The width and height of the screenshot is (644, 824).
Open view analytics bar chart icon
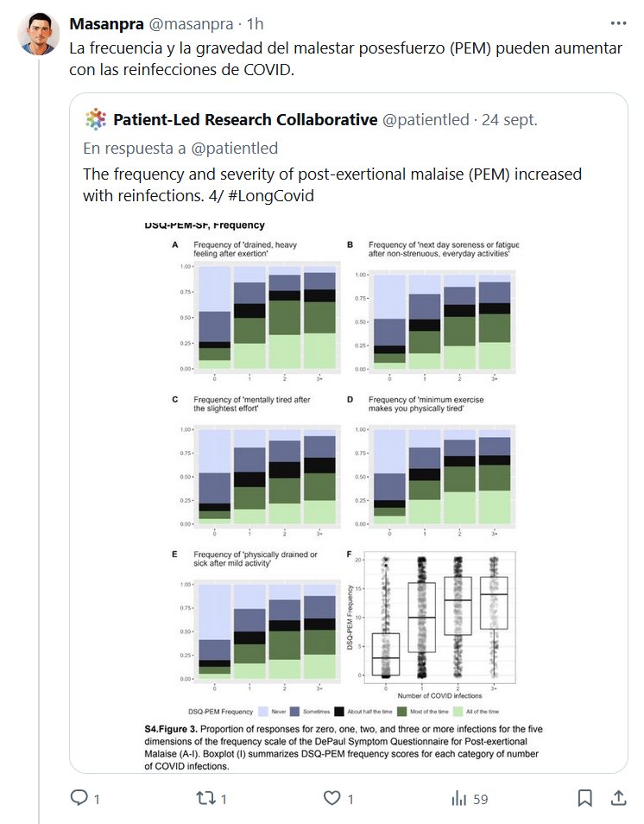pyautogui.click(x=459, y=799)
